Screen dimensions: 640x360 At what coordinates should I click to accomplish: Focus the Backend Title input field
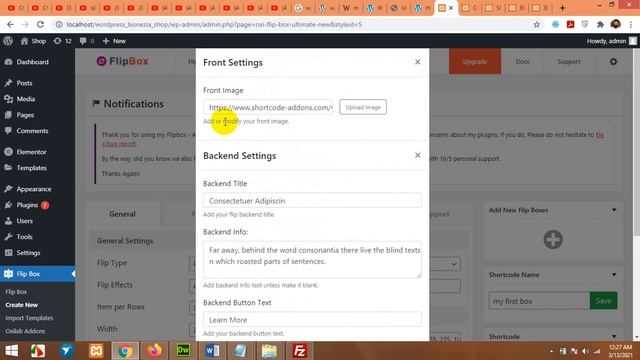[x=312, y=200]
